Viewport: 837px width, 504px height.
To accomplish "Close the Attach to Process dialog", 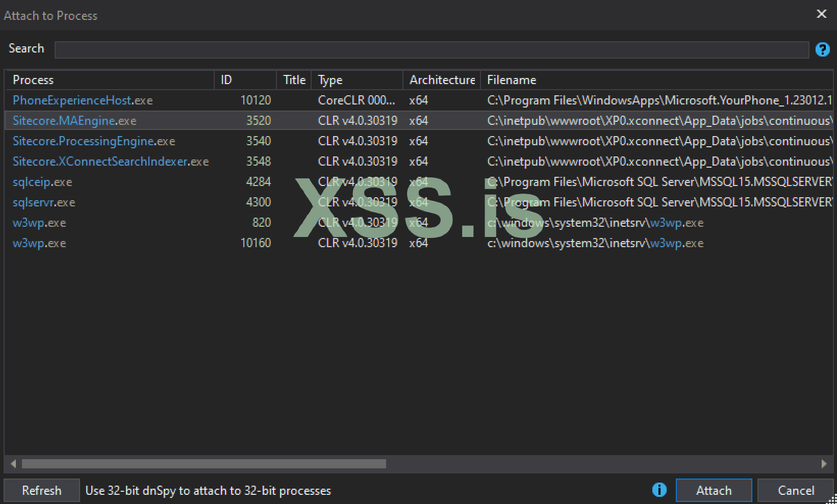I will [x=821, y=14].
